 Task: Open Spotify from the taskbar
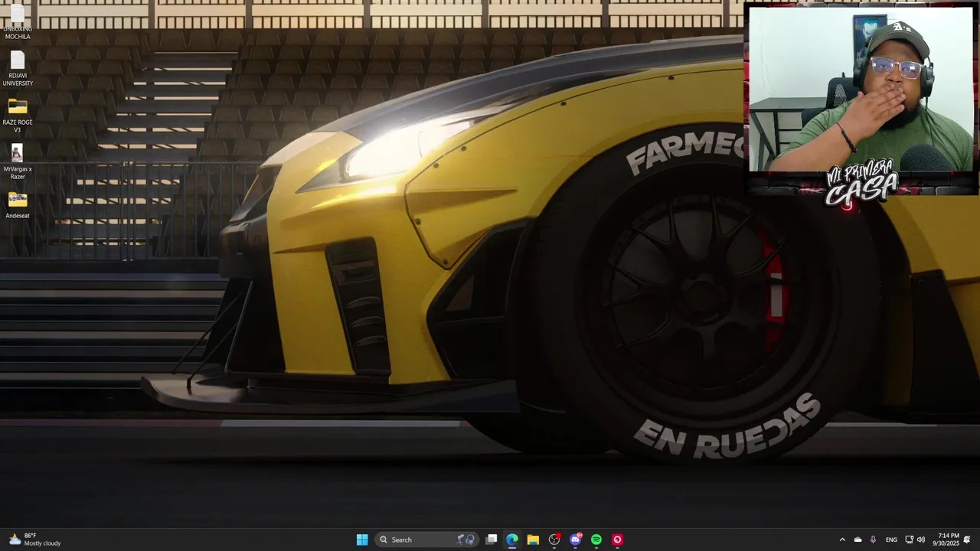[596, 540]
